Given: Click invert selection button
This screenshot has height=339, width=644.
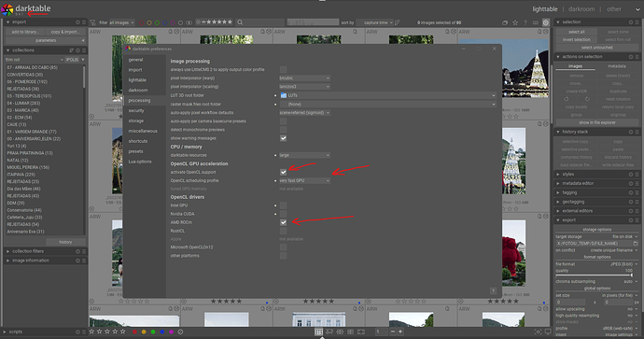Looking at the screenshot, I should click(x=576, y=40).
